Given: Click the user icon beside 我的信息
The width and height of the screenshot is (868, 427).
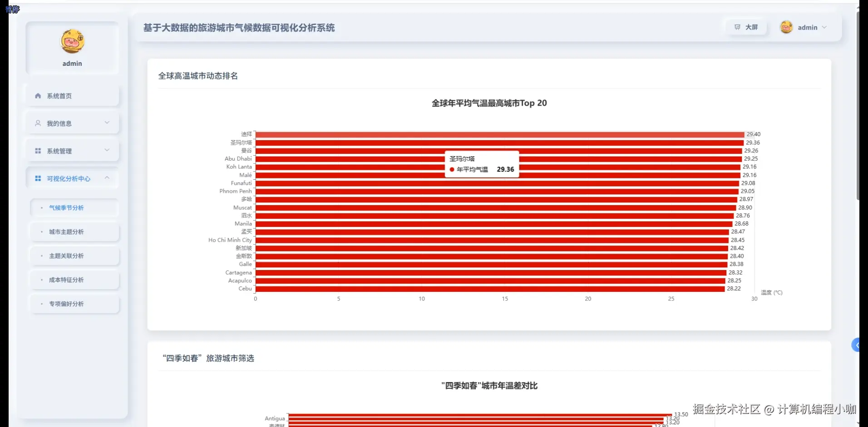Looking at the screenshot, I should (x=38, y=123).
